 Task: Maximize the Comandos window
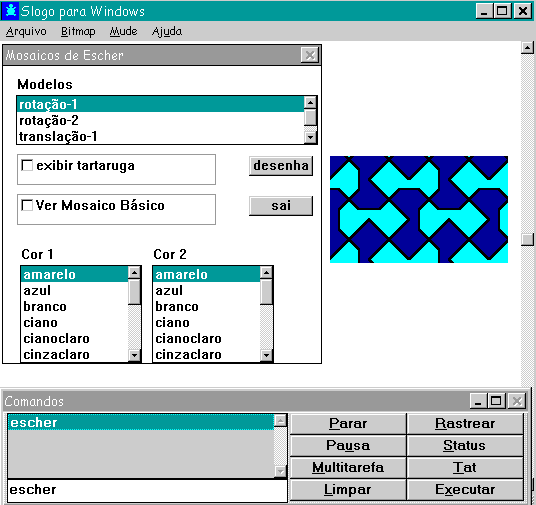point(497,401)
